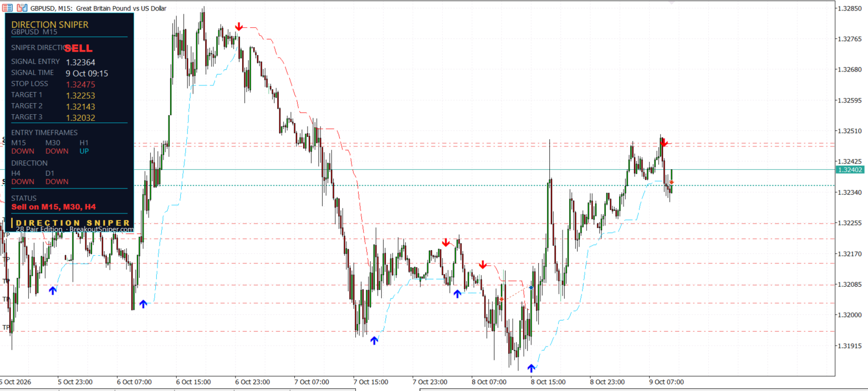This screenshot has width=868, height=391.
Task: Click the 1.31915 price axis label
Action: 850,346
